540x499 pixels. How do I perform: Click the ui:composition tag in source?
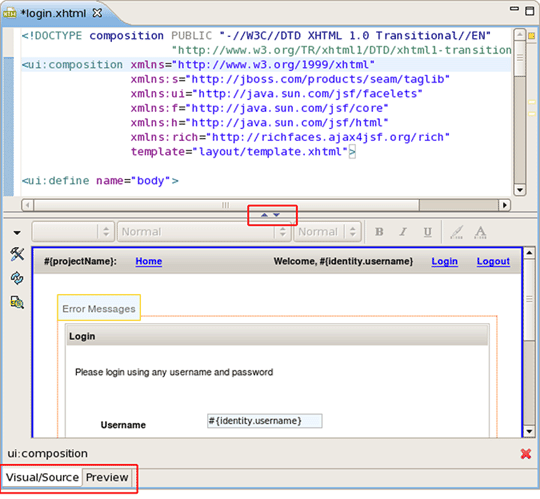coord(72,65)
